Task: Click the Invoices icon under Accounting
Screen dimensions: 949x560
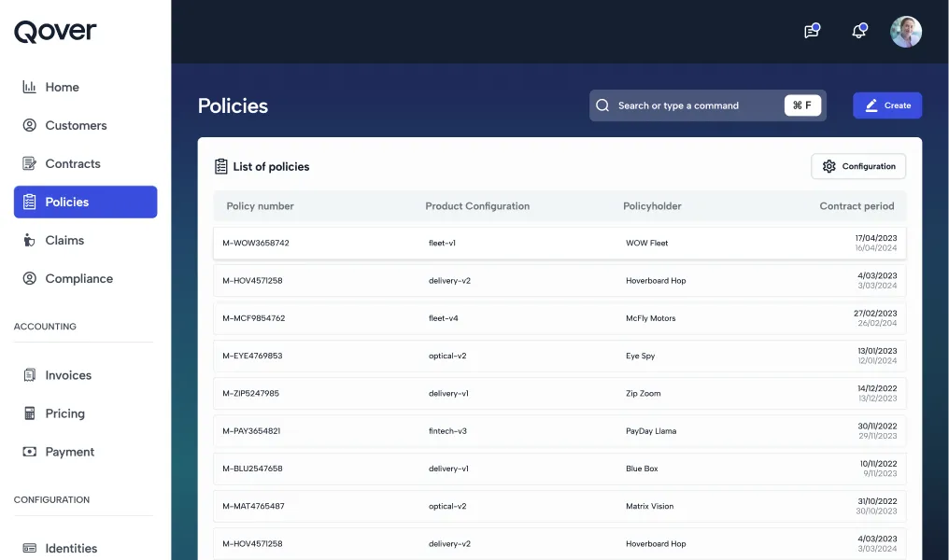Action: (x=30, y=375)
